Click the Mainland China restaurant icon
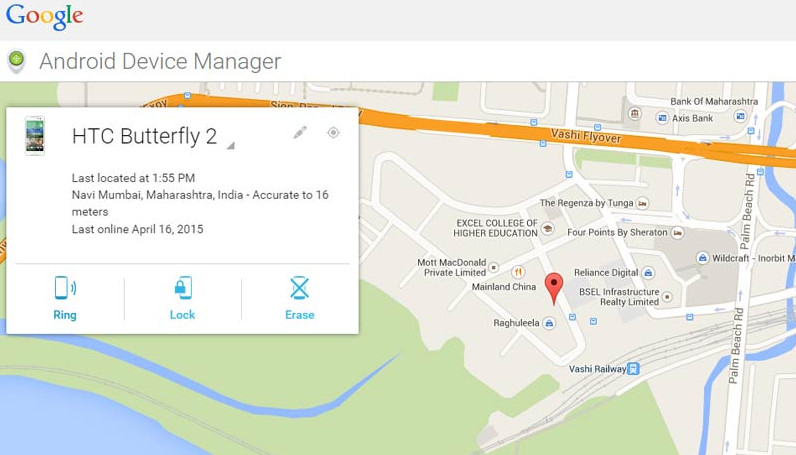 pos(518,272)
